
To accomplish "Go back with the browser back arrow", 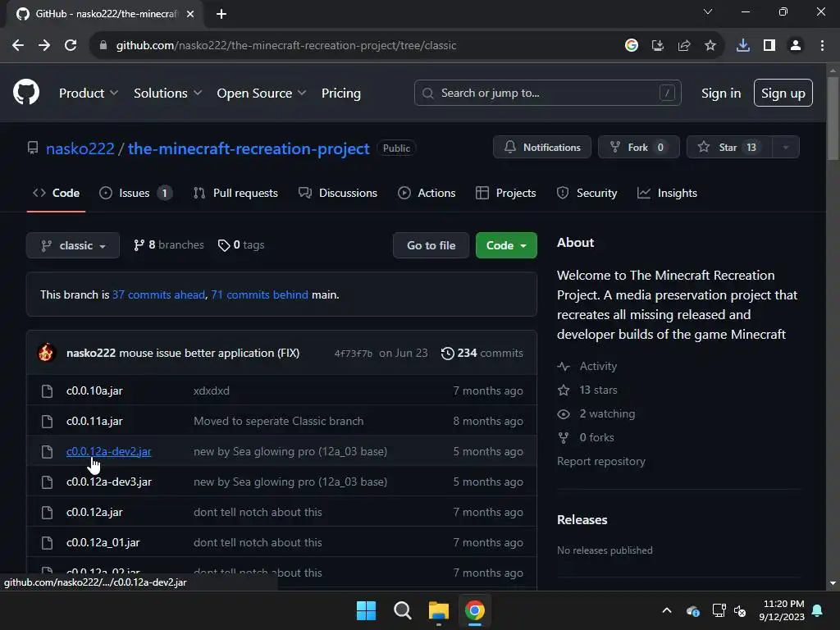I will [18, 46].
